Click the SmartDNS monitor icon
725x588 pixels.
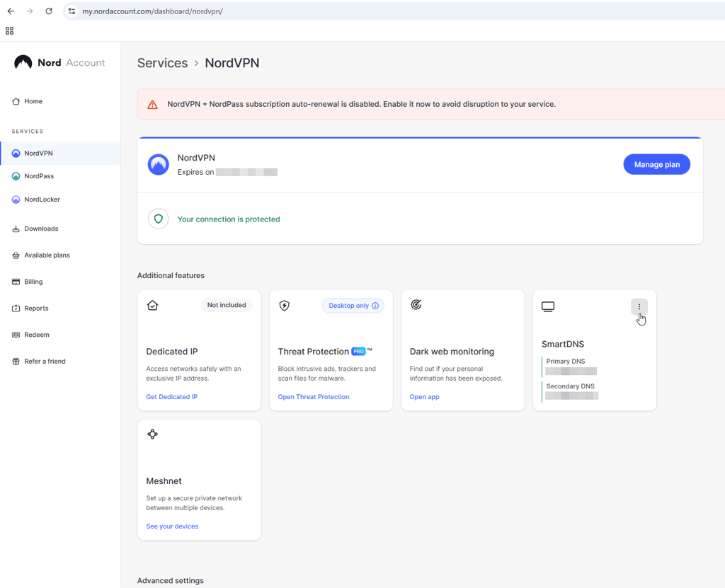click(548, 306)
